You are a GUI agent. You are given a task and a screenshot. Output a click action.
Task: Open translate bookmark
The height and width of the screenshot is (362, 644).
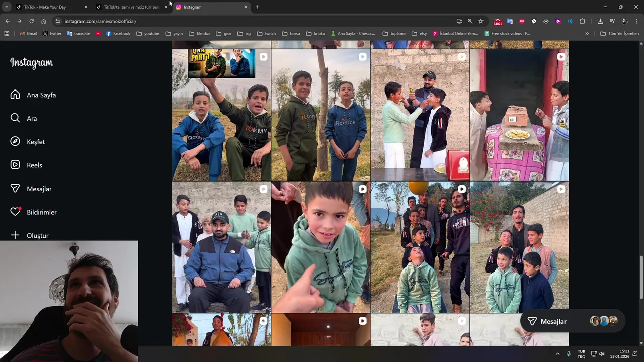pyautogui.click(x=78, y=34)
